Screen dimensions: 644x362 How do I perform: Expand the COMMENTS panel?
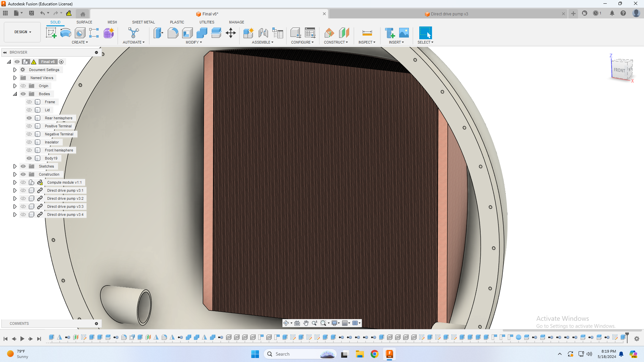96,323
